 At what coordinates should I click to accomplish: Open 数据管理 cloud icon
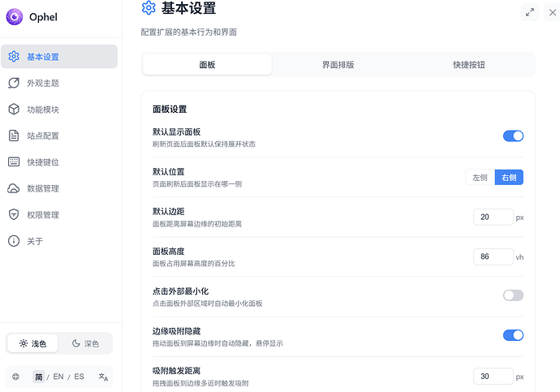[14, 188]
